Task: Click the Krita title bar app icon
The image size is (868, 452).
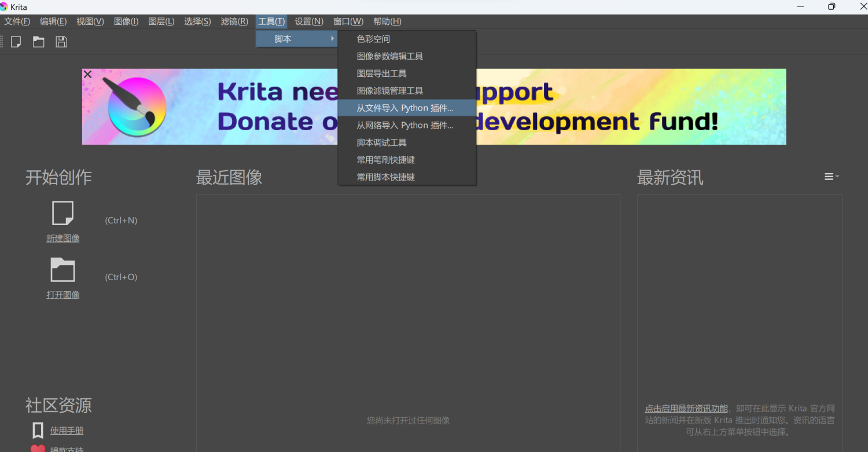Action: point(4,7)
